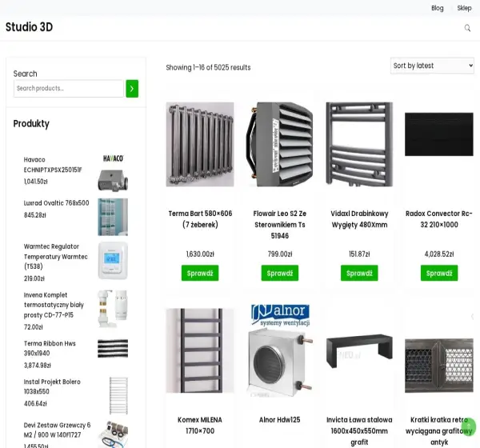Open Radox Convector Rc-32 210×1000 title
This screenshot has height=448, width=480.
[439, 219]
